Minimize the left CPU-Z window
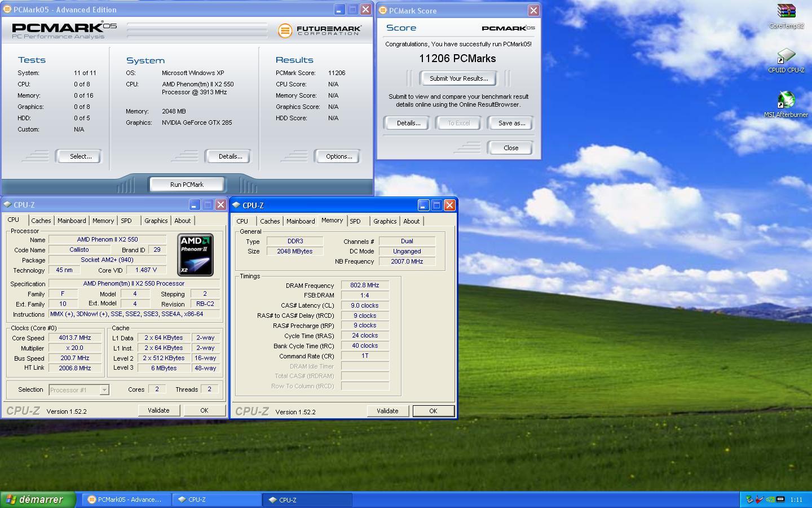This screenshot has height=508, width=812. pyautogui.click(x=194, y=205)
